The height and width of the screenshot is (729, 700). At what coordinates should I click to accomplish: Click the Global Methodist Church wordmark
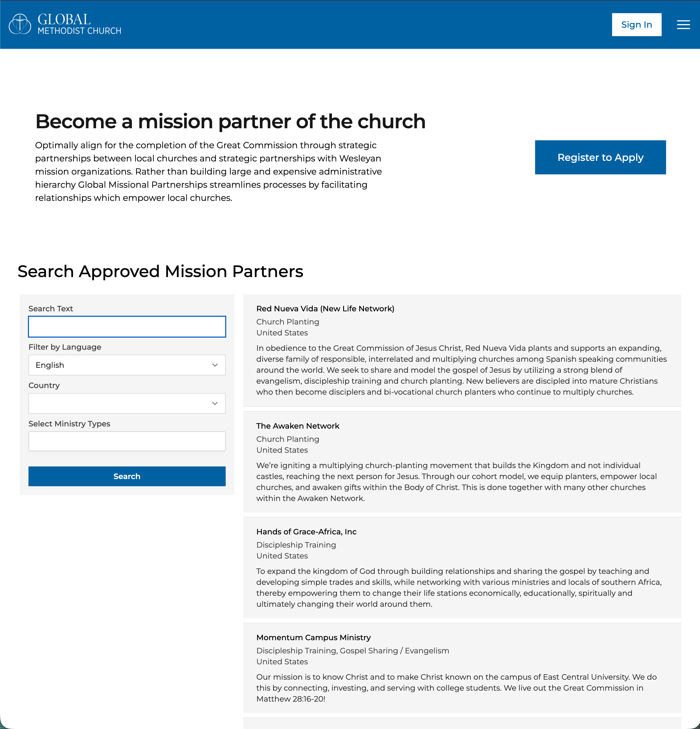tap(79, 24)
